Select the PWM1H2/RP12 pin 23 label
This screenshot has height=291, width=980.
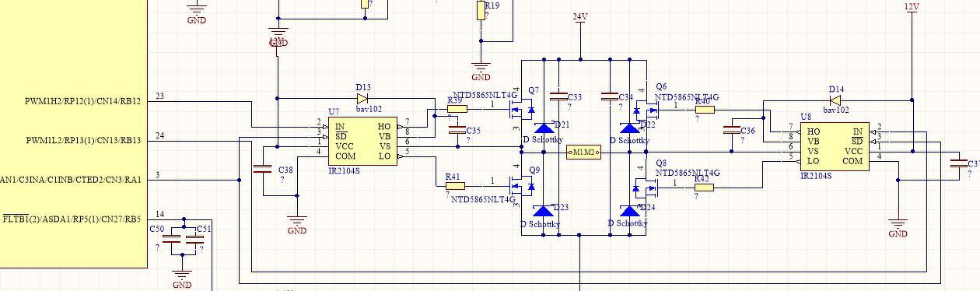tap(83, 101)
